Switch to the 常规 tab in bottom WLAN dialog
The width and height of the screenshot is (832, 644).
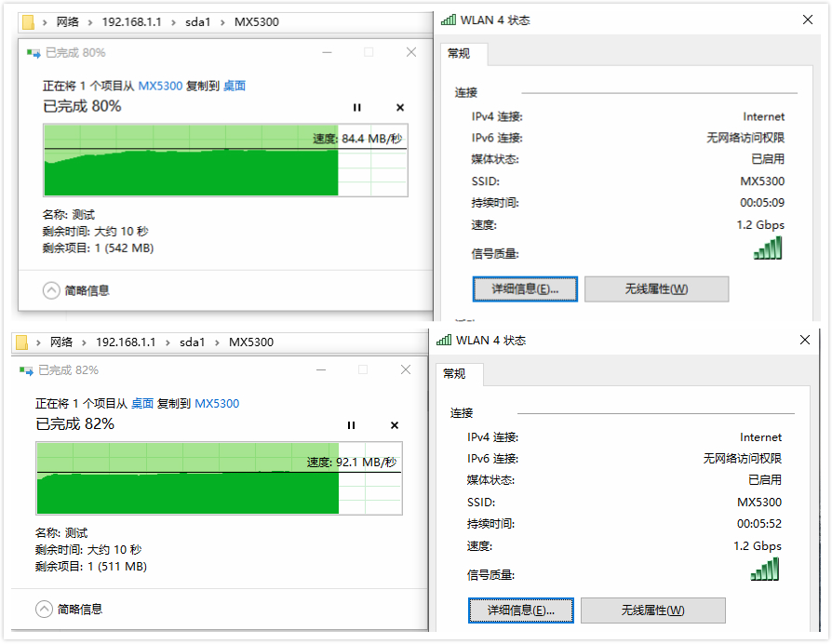point(457,375)
